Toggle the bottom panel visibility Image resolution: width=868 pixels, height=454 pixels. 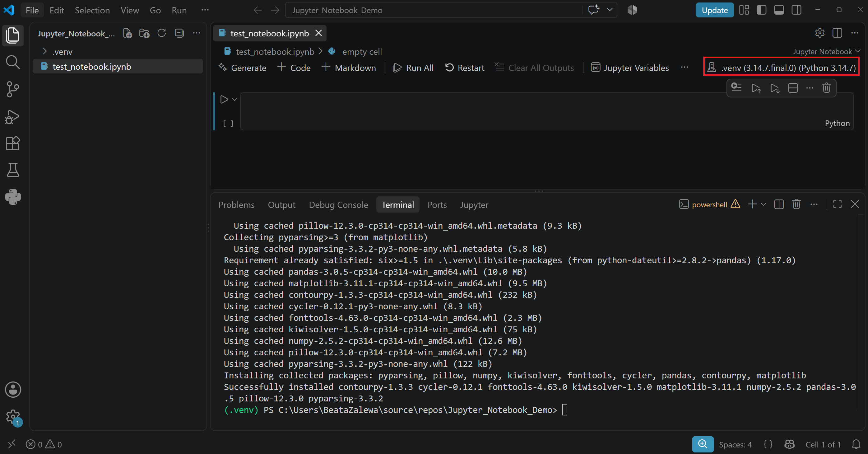click(x=779, y=10)
